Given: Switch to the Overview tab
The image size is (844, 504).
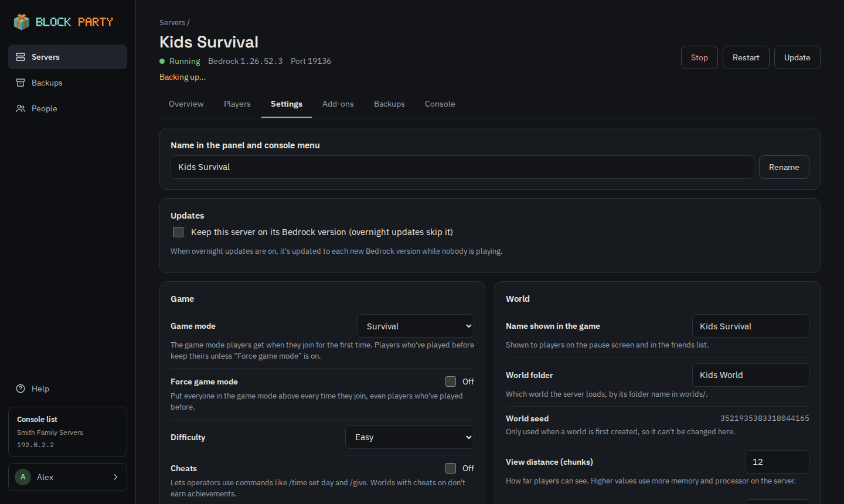Looking at the screenshot, I should [186, 104].
